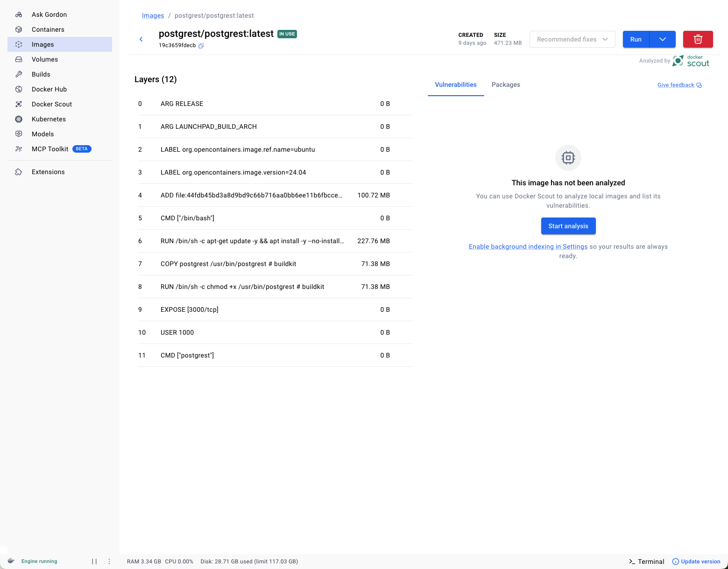Open Kubernetes in the sidebar
This screenshot has height=569, width=728.
pos(60,119)
